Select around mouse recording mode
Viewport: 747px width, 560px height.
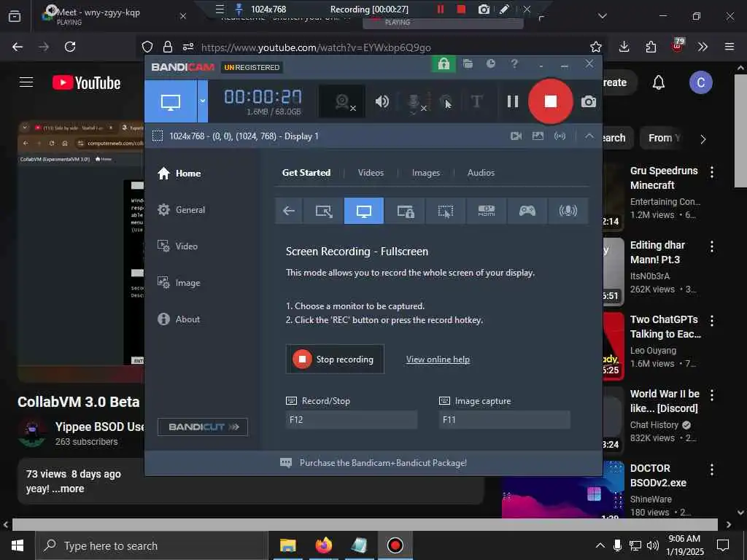pos(446,211)
